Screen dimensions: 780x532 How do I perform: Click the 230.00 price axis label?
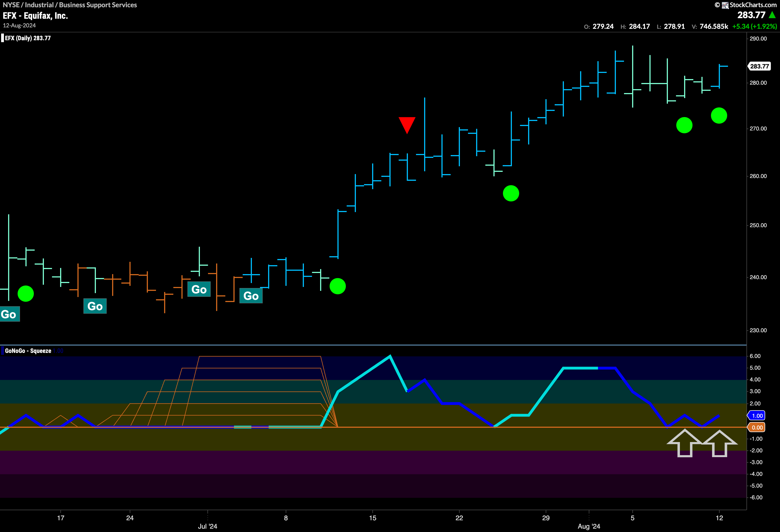pyautogui.click(x=758, y=330)
